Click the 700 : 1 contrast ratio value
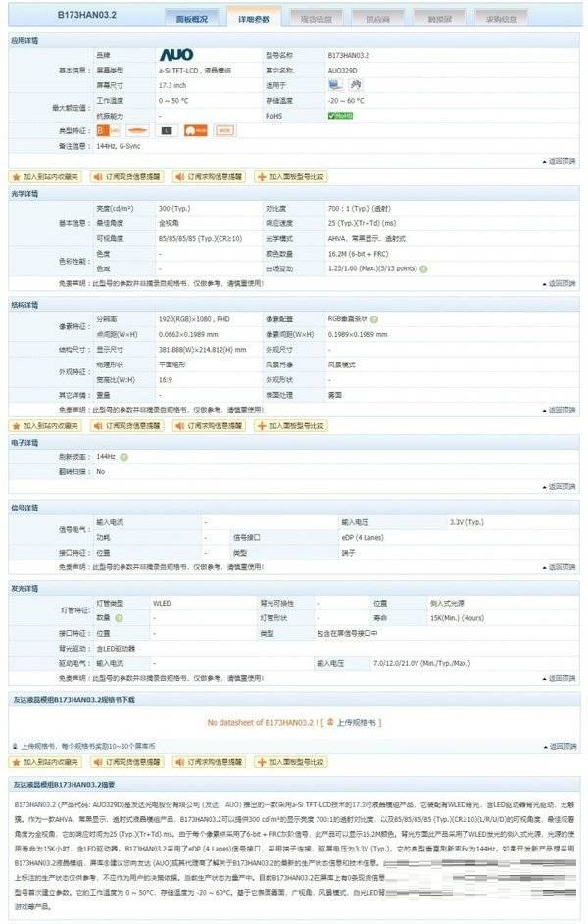 click(360, 208)
